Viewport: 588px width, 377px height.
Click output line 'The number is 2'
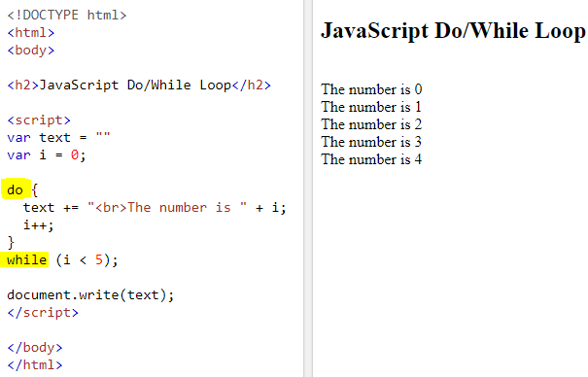(371, 124)
